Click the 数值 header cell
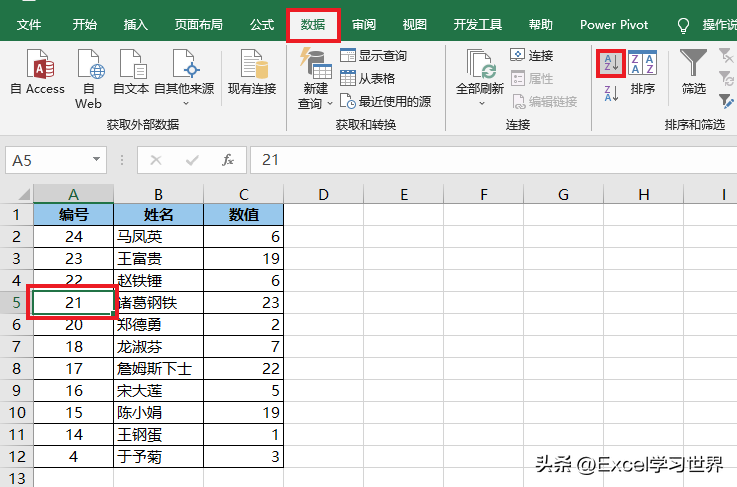This screenshot has width=737, height=487. 243,214
